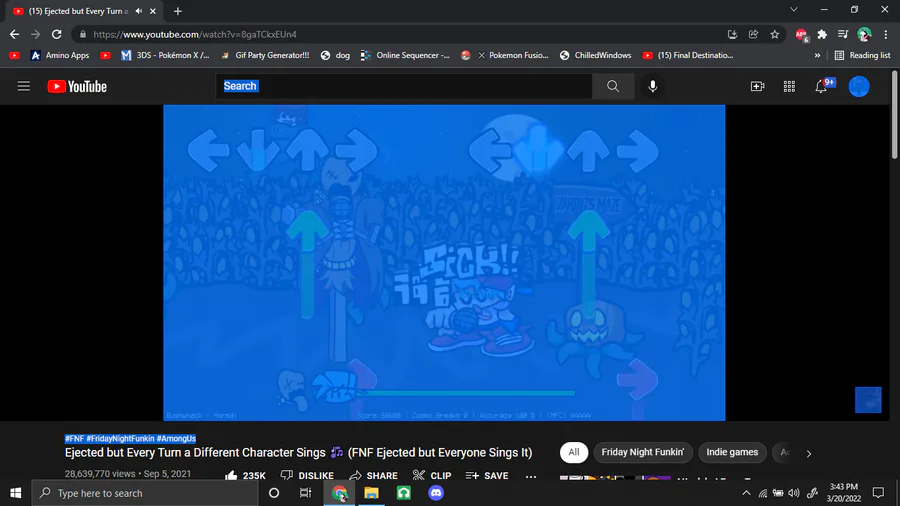Open Task View on the taskbar
Screen dimensions: 900x506
click(x=305, y=493)
